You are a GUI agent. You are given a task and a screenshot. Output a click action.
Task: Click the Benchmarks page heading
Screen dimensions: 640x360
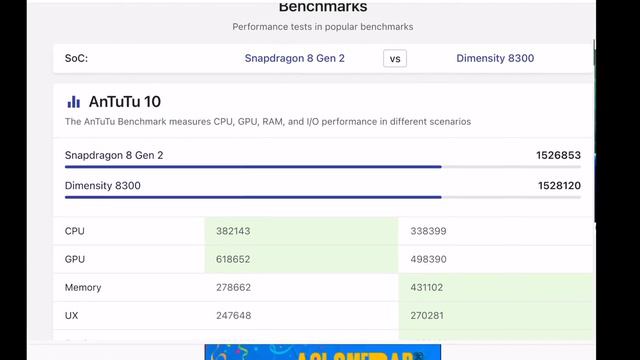coord(323,7)
